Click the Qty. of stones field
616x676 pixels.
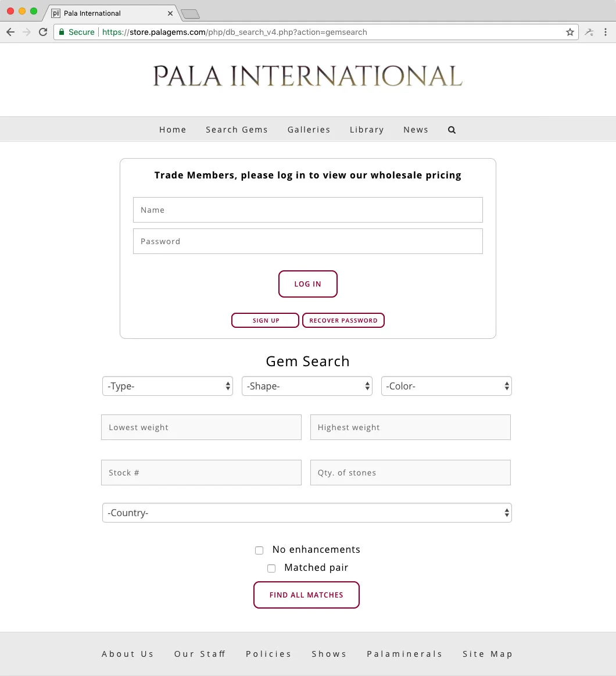click(410, 473)
